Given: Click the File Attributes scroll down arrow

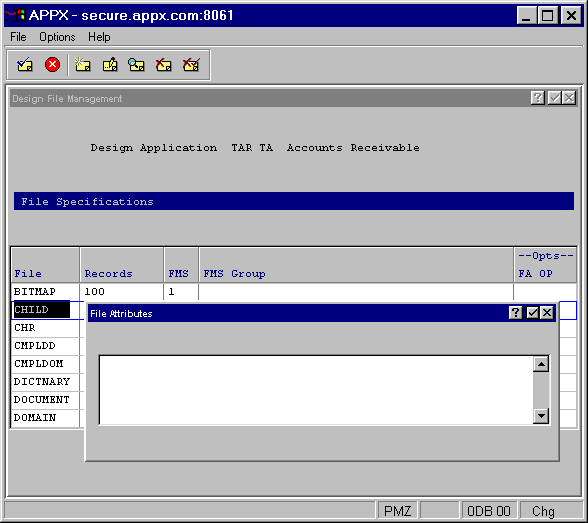Looking at the screenshot, I should (541, 416).
